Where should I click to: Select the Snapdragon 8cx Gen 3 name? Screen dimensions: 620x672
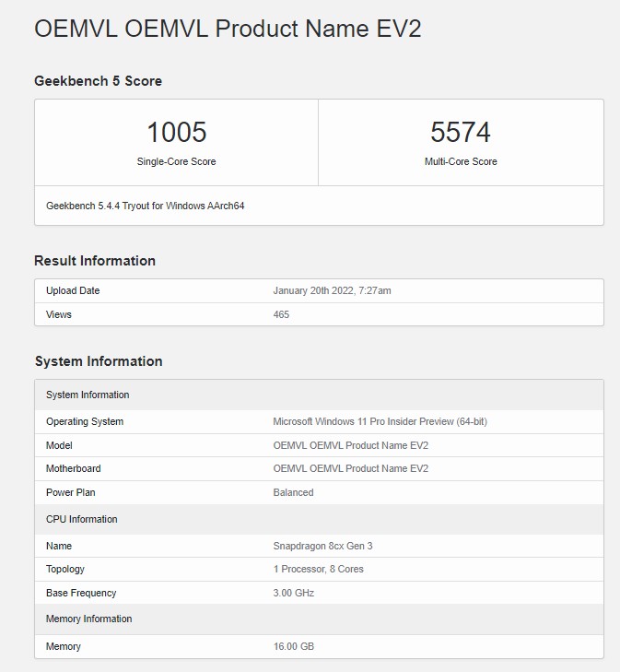click(x=322, y=546)
